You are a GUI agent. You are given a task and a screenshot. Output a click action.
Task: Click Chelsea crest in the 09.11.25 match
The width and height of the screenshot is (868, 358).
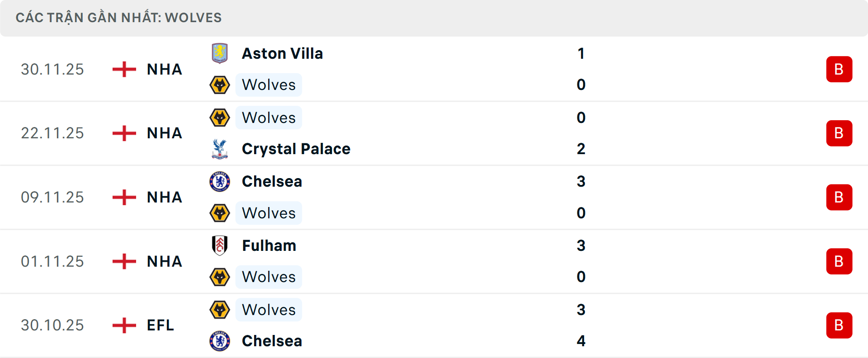220,182
